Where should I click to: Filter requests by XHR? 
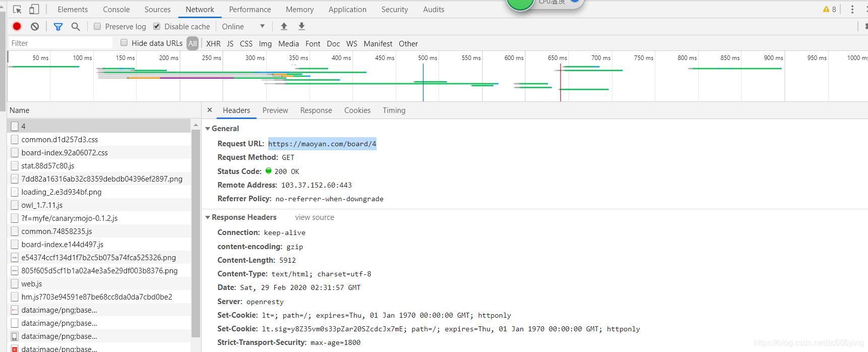click(x=213, y=43)
